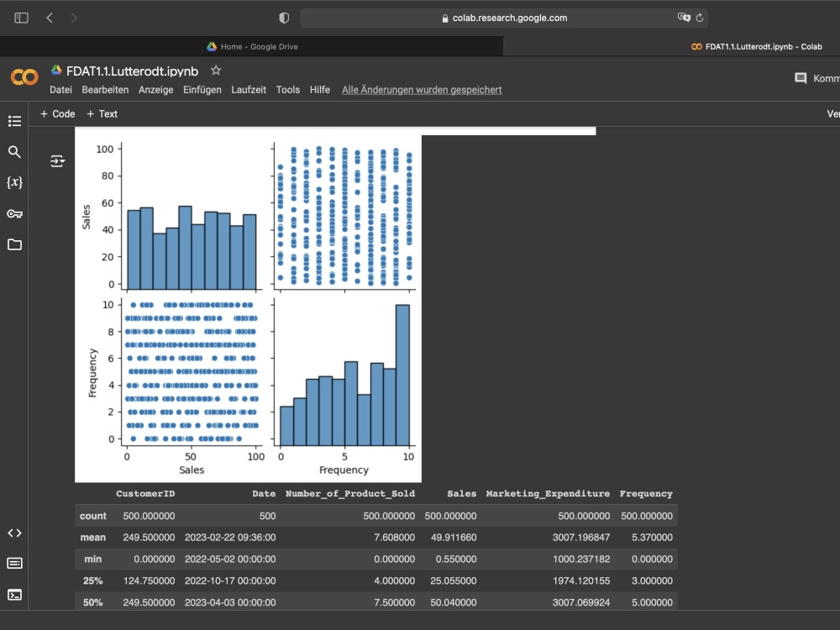Click 50% Sales value 50.040000
The width and height of the screenshot is (840, 630).
coord(453,602)
